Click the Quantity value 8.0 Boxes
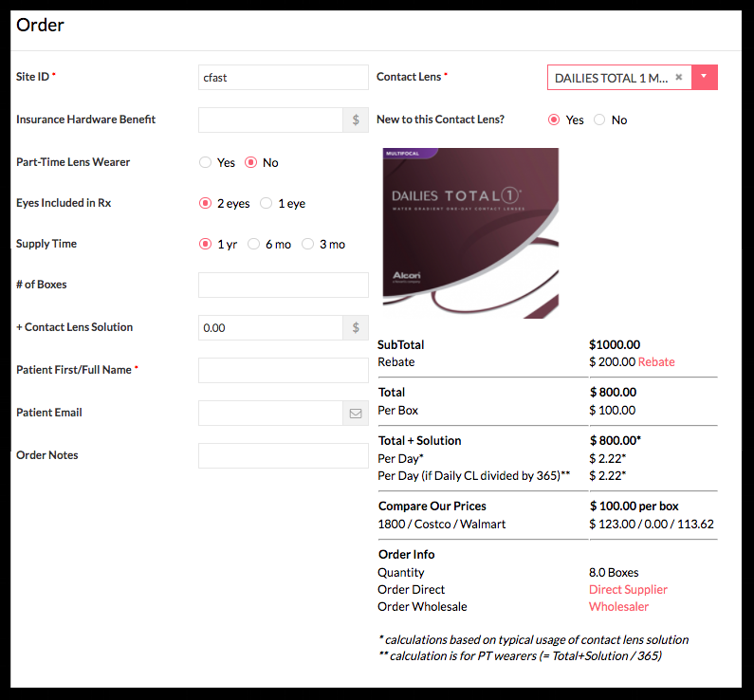The width and height of the screenshot is (754, 700). (x=614, y=573)
